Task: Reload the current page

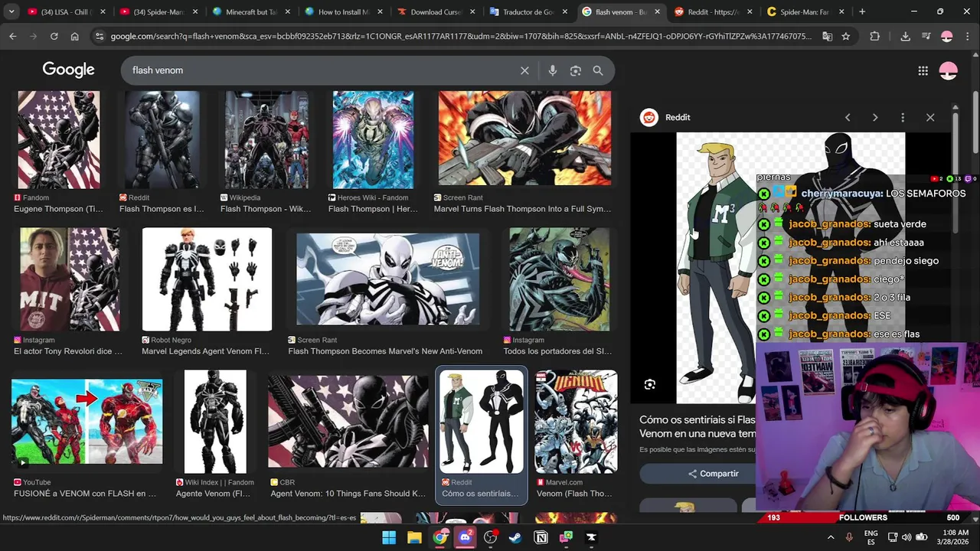Action: pos(54,36)
